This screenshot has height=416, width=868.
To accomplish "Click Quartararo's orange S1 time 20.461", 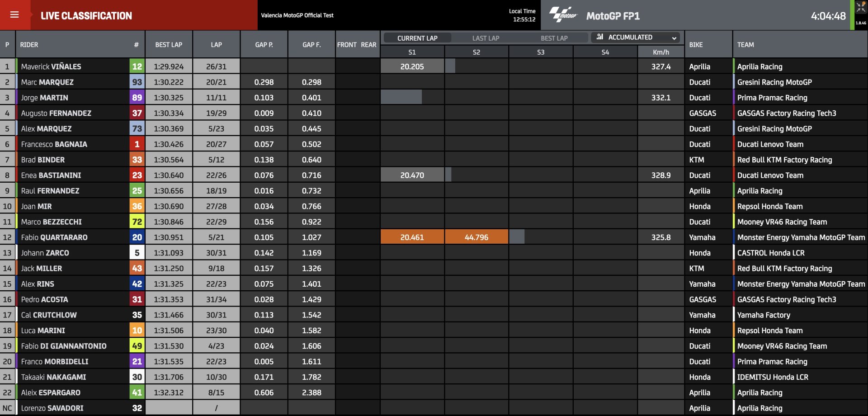I will pos(412,237).
